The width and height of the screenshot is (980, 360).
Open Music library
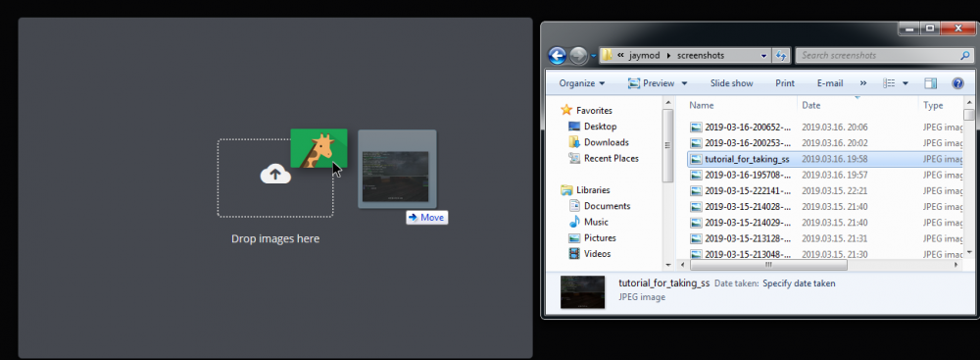tap(596, 222)
